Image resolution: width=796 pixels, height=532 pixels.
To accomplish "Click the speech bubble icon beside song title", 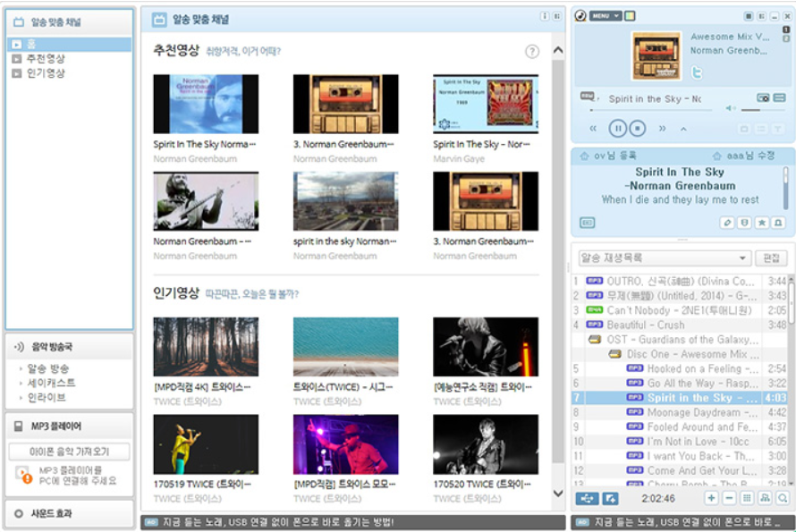I will pyautogui.click(x=588, y=97).
